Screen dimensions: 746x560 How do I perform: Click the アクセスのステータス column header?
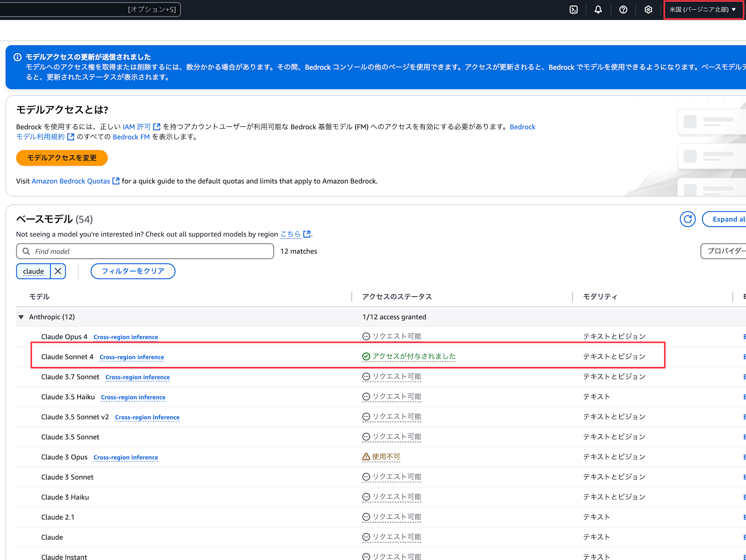(397, 296)
